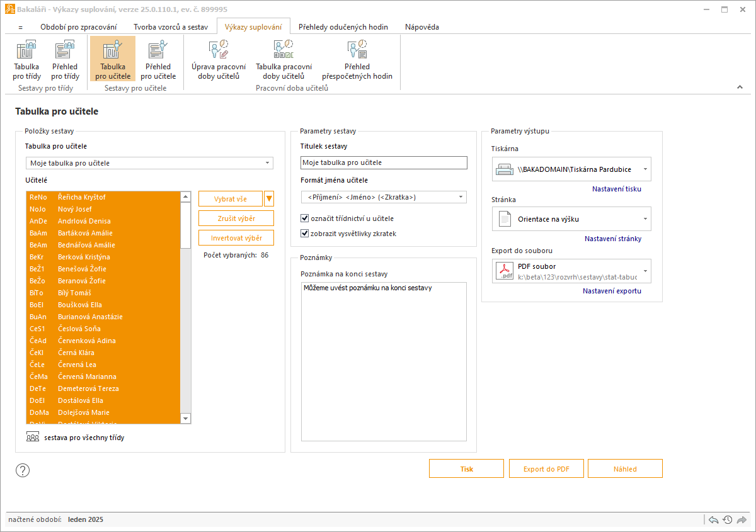Open history clock icon in status bar

[x=728, y=520]
